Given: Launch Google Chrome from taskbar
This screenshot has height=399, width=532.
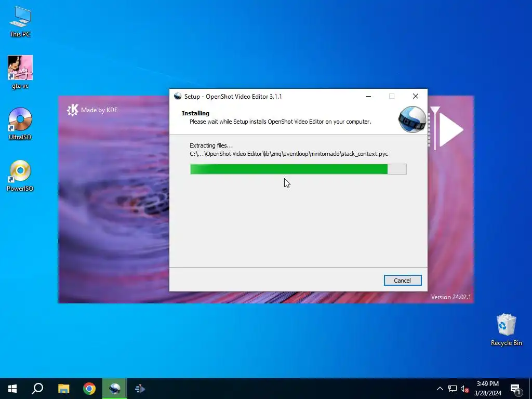Looking at the screenshot, I should point(89,389).
